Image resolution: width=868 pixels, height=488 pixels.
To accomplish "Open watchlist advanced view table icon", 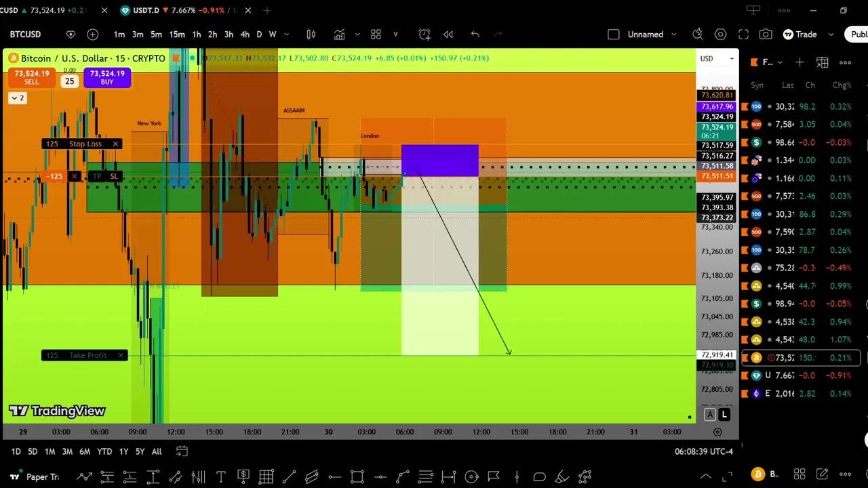I will tap(823, 62).
